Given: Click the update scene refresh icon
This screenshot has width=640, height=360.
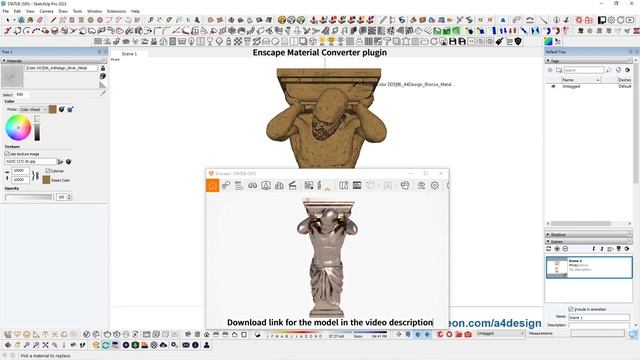Looking at the screenshot, I should point(549,249).
